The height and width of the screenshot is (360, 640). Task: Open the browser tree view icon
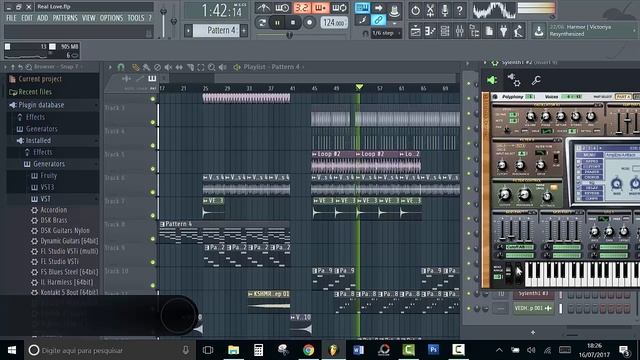(x=474, y=31)
